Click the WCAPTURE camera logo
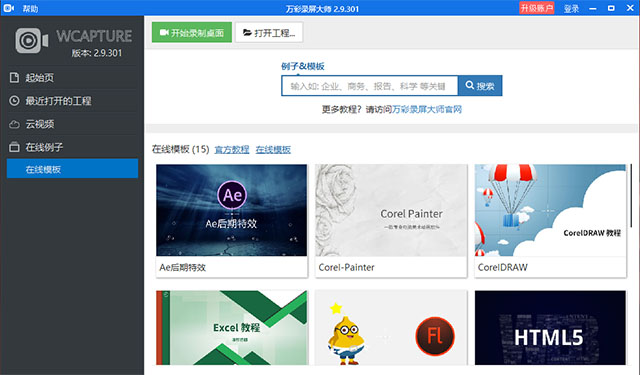The height and width of the screenshot is (375, 640). click(31, 40)
